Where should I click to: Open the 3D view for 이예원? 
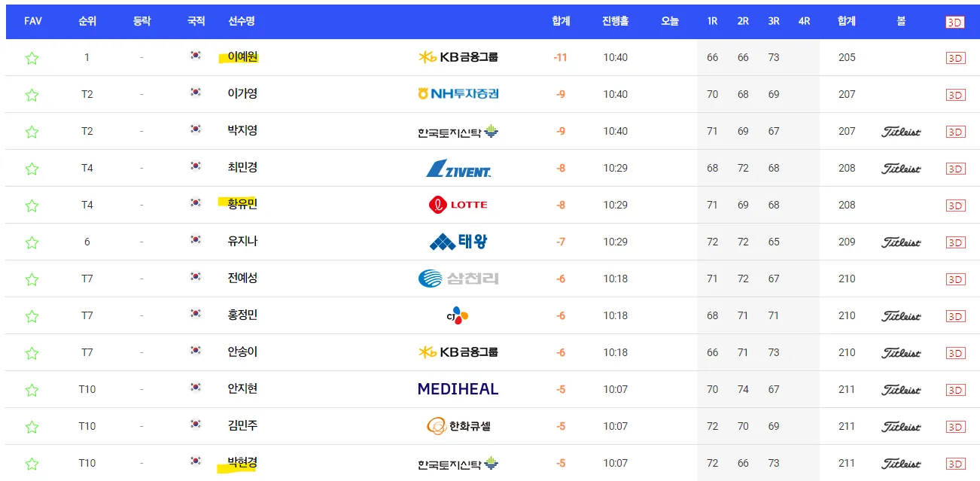956,58
